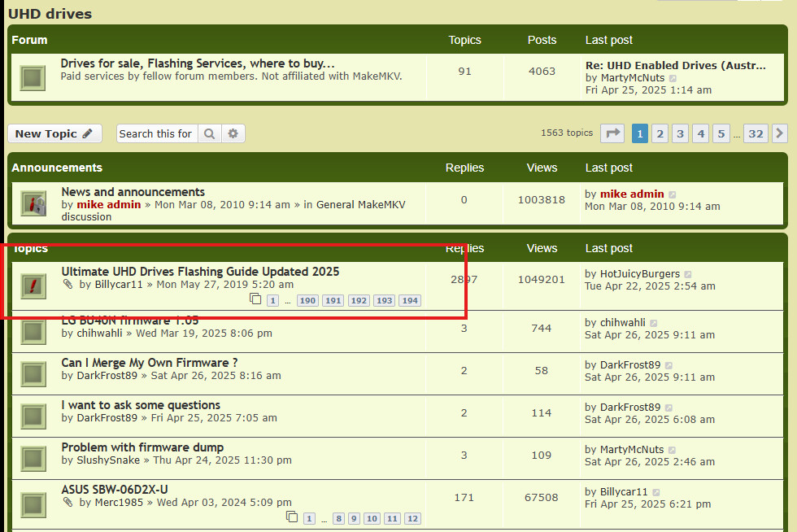View latest post icon by MartyMcNuts in Forum row
This screenshot has height=532, width=797.
point(673,78)
